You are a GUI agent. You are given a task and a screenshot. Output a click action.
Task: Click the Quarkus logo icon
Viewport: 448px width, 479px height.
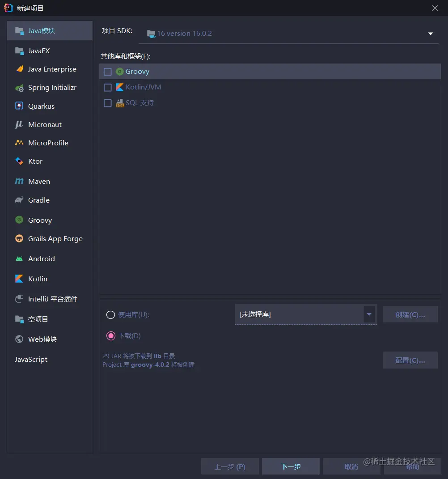(x=19, y=106)
